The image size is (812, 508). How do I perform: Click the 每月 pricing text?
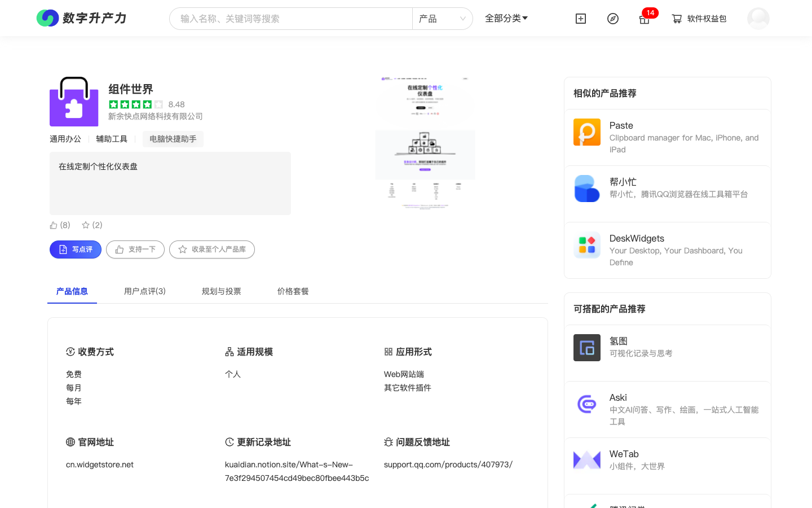(74, 388)
